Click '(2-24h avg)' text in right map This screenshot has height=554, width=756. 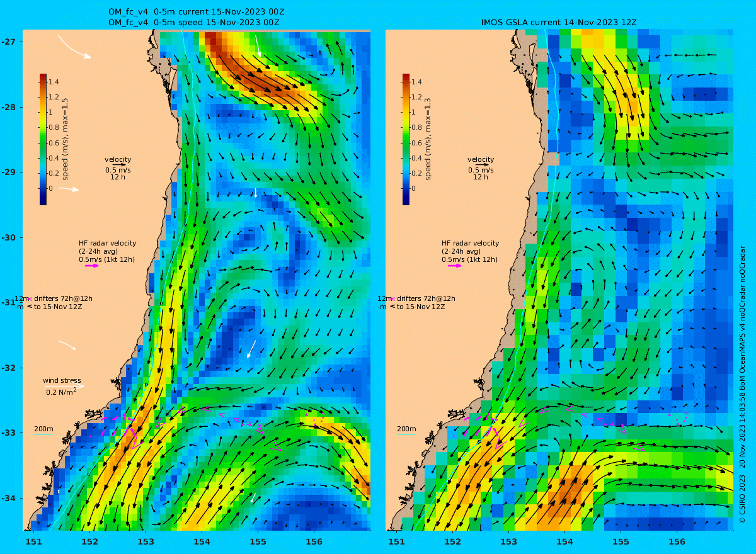[x=461, y=251]
